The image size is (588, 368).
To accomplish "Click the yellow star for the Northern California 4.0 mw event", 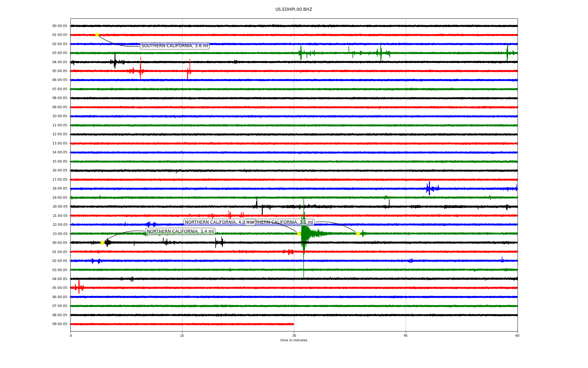I will tap(299, 234).
